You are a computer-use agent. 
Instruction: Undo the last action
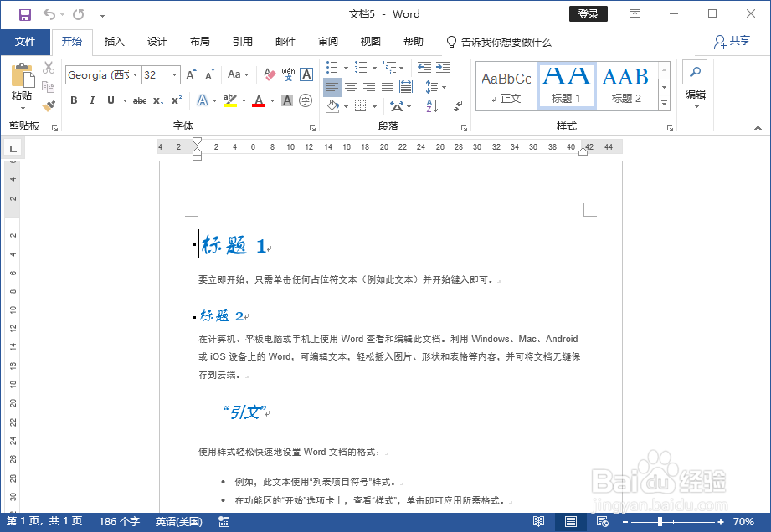pos(49,14)
